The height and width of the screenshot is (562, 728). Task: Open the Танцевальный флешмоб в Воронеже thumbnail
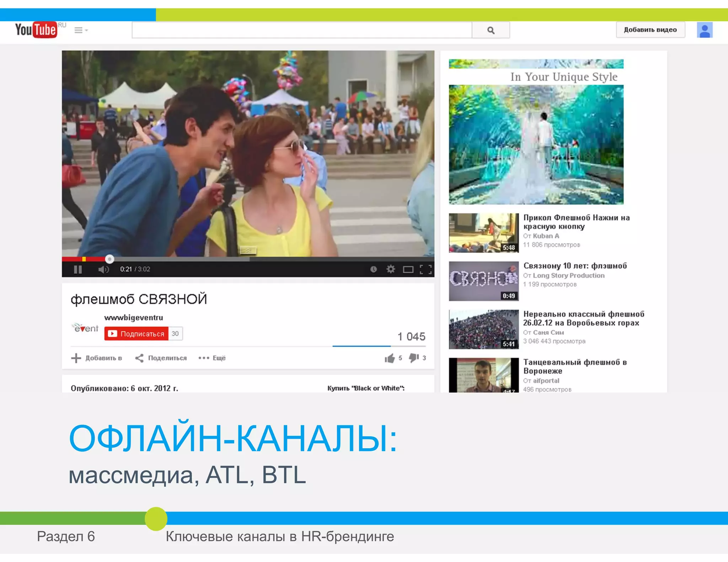point(484,375)
